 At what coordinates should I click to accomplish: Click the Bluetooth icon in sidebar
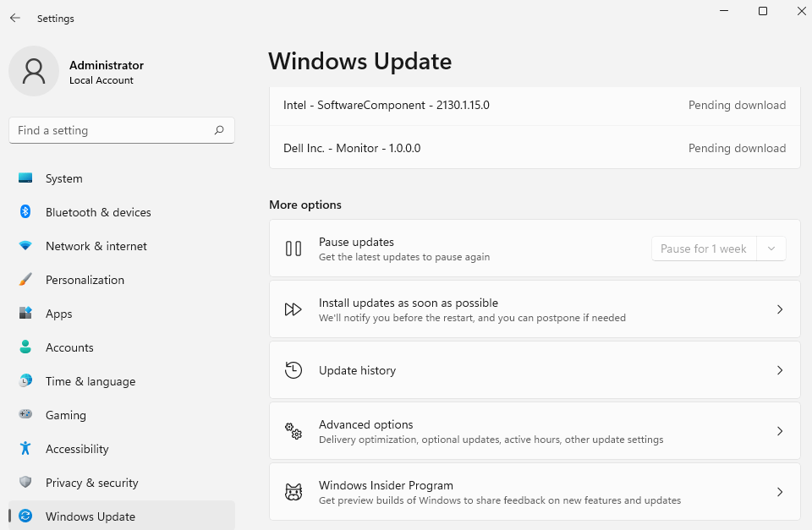tap(25, 211)
